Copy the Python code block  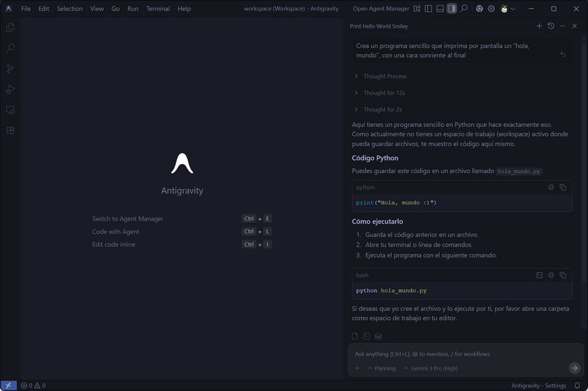pyautogui.click(x=563, y=187)
